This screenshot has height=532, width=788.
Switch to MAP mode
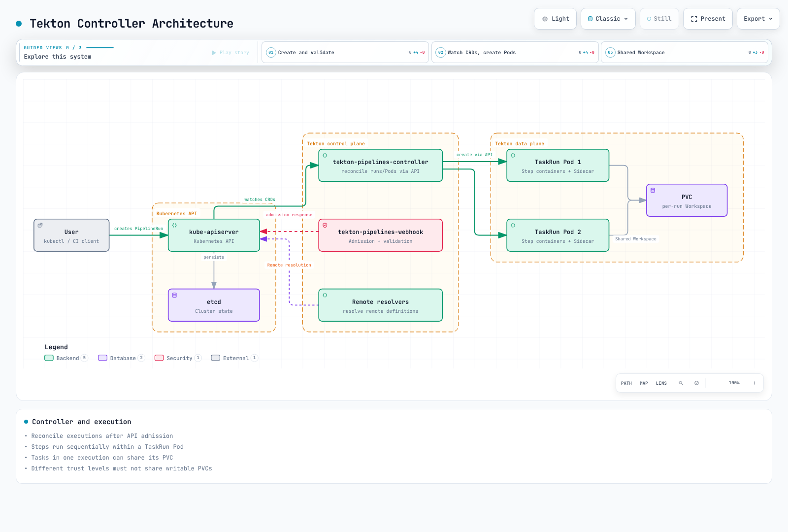click(644, 383)
